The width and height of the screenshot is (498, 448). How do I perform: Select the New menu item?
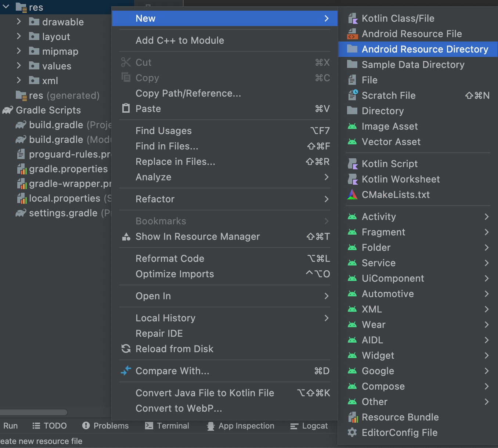(x=225, y=18)
